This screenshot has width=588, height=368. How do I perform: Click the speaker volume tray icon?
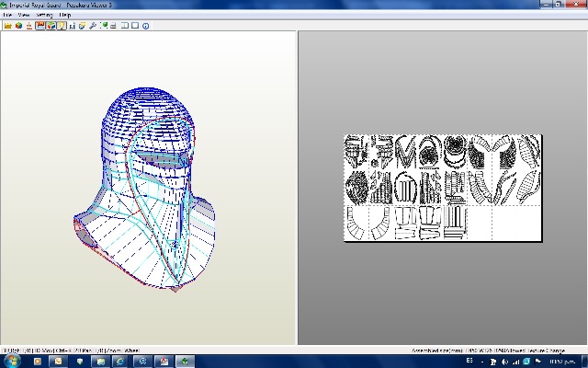[504, 362]
